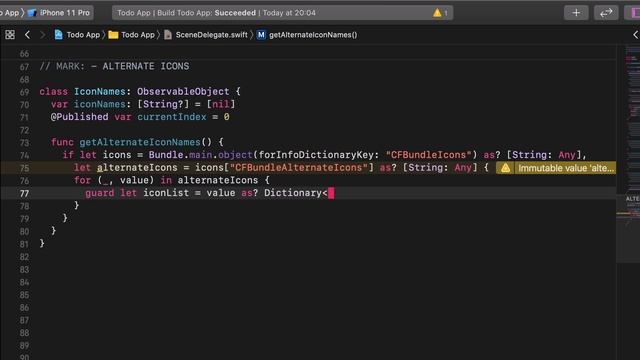Image resolution: width=640 pixels, height=360 pixels.
Task: Open SceneDelegate.swift breadcrumb
Action: point(211,35)
